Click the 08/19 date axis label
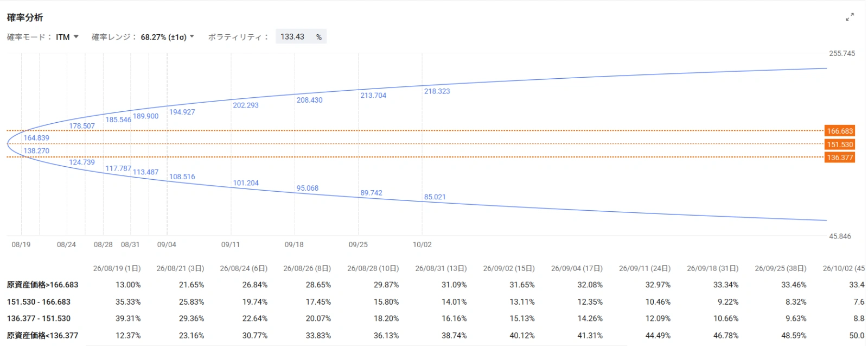The image size is (868, 346). (21, 244)
